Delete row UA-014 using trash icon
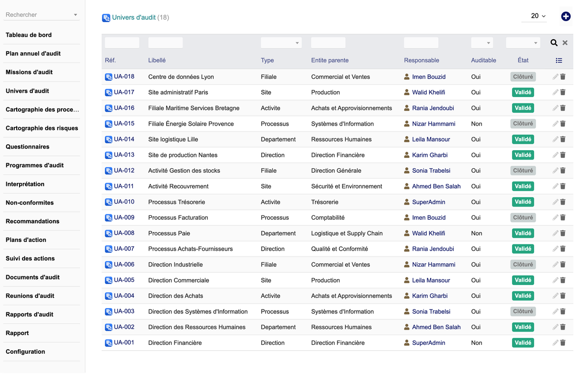 pos(563,139)
